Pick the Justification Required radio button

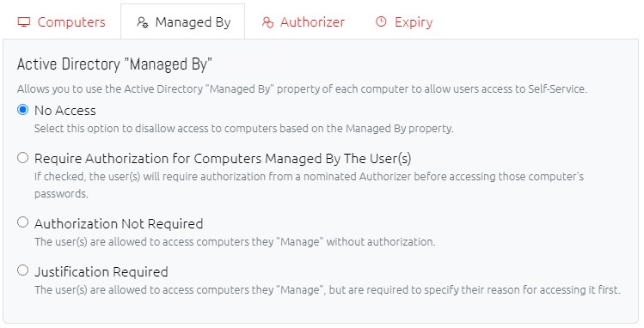[23, 270]
